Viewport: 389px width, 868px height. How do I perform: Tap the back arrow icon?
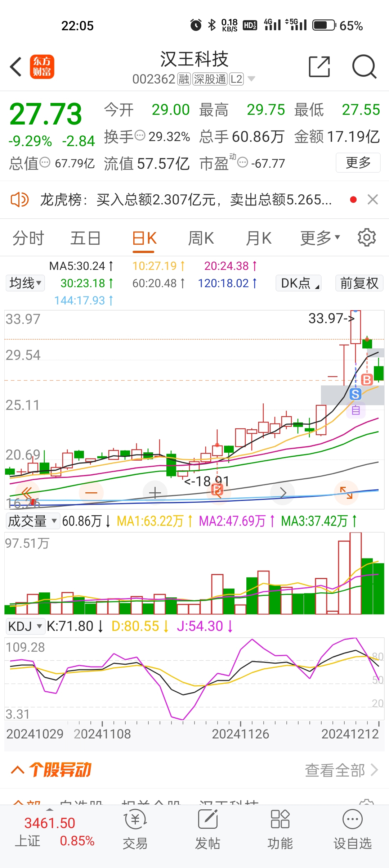(x=16, y=67)
